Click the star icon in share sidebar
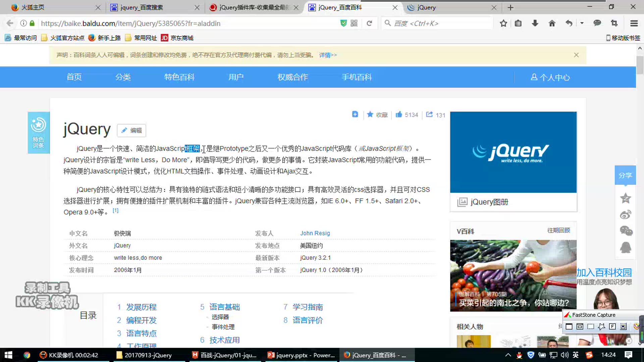 coord(625,198)
